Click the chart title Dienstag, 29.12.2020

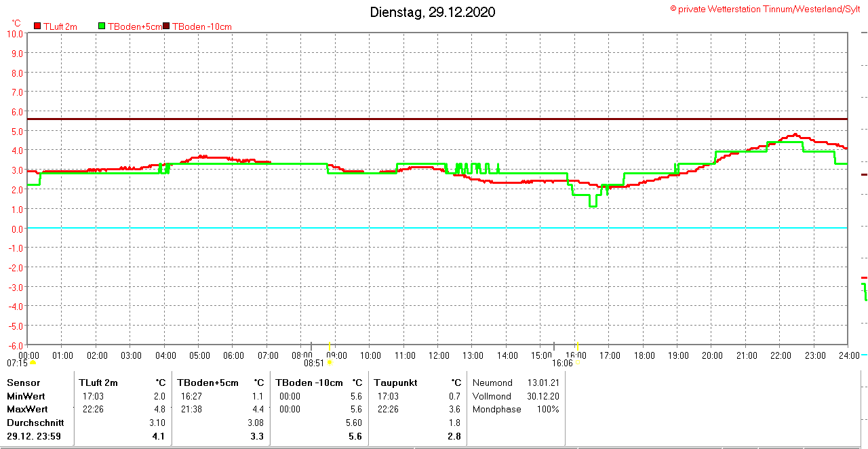coord(433,12)
